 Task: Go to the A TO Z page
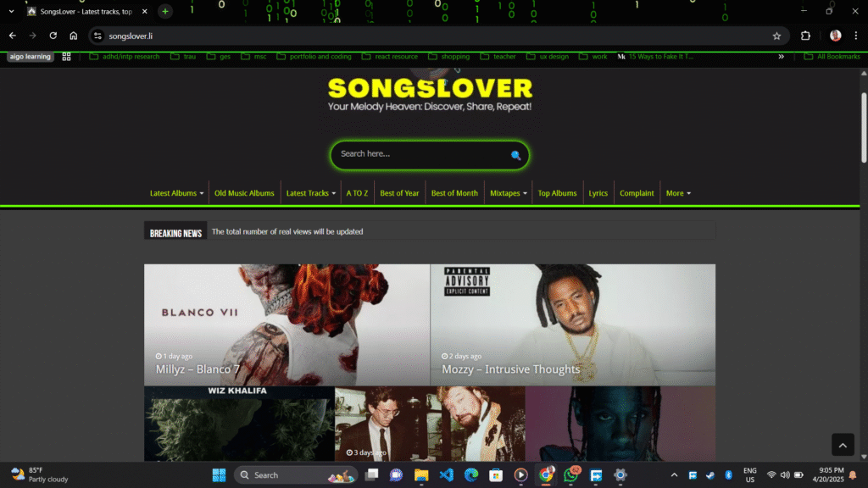click(x=357, y=193)
